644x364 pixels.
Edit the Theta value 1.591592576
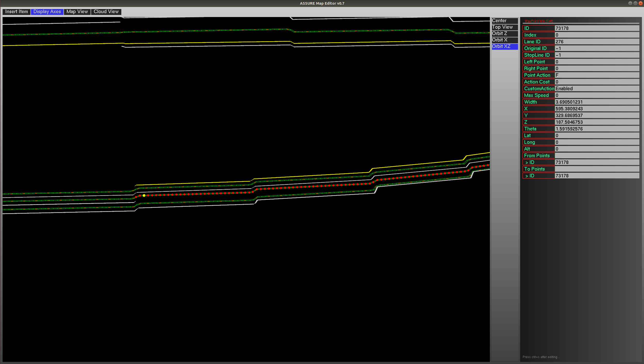point(597,129)
